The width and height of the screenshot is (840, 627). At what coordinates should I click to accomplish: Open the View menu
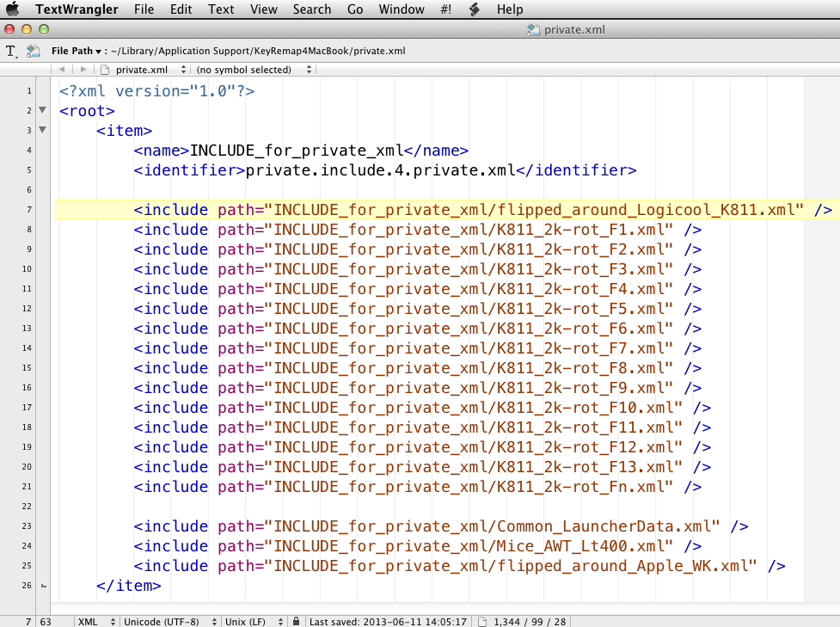[264, 9]
